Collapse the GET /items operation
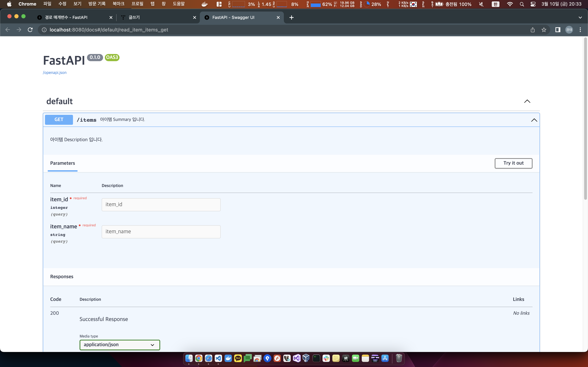The width and height of the screenshot is (588, 367). point(534,120)
